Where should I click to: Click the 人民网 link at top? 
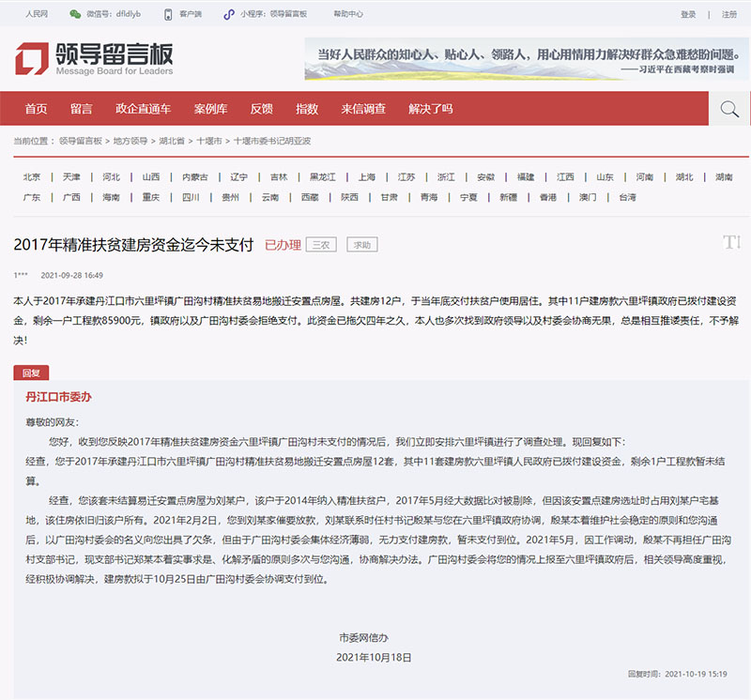coord(38,15)
